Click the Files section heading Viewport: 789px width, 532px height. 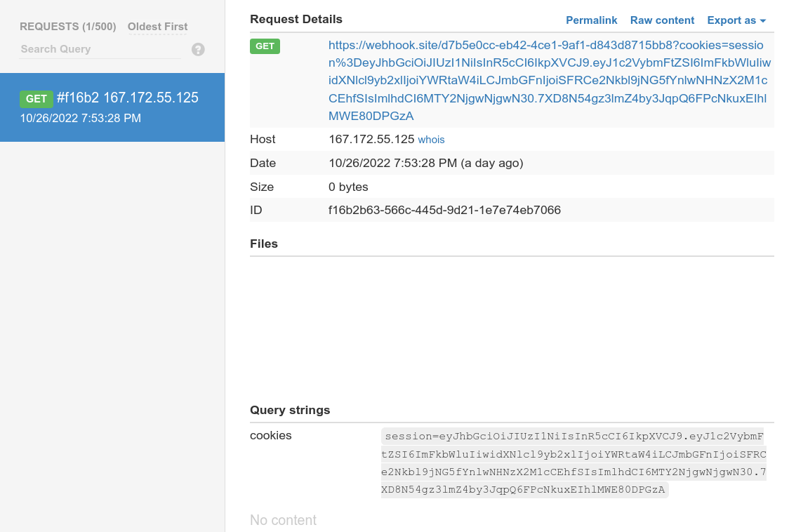tap(264, 244)
